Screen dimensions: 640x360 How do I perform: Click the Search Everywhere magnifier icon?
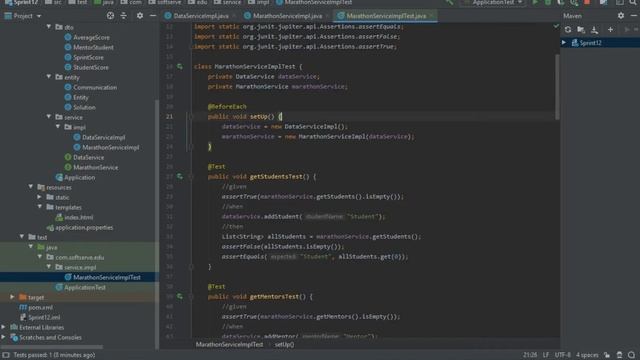(x=633, y=2)
